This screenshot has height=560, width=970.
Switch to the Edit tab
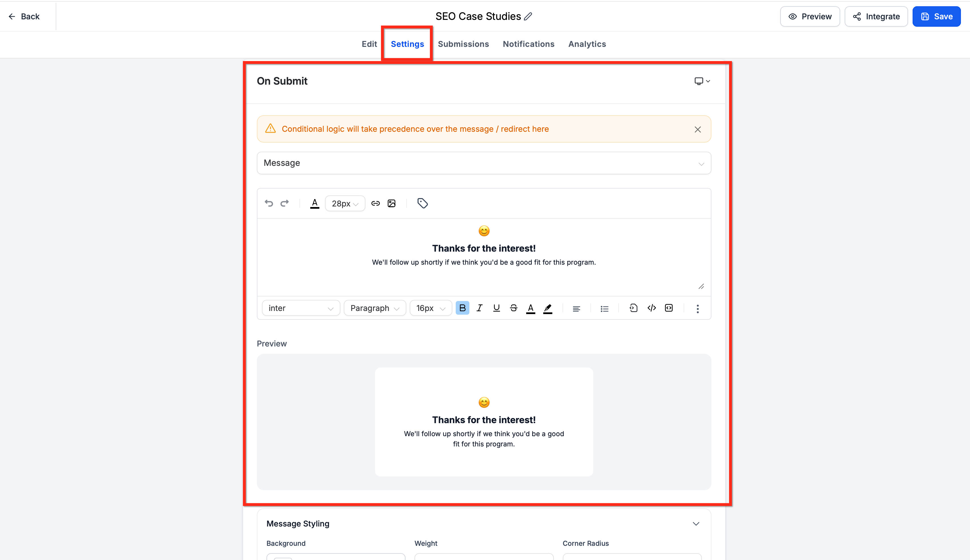(x=369, y=44)
